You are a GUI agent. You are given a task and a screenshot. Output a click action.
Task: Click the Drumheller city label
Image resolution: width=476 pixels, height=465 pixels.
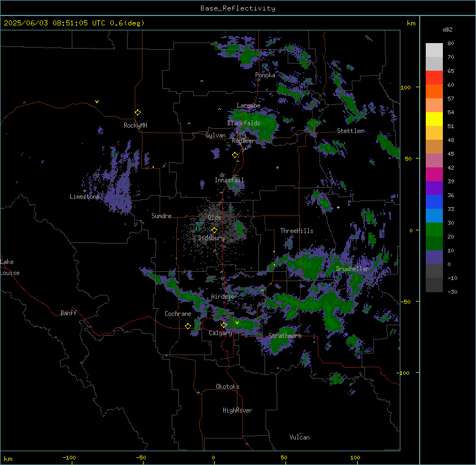click(352, 269)
